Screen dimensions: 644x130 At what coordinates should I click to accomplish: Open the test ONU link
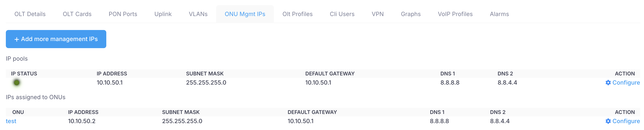(x=11, y=121)
